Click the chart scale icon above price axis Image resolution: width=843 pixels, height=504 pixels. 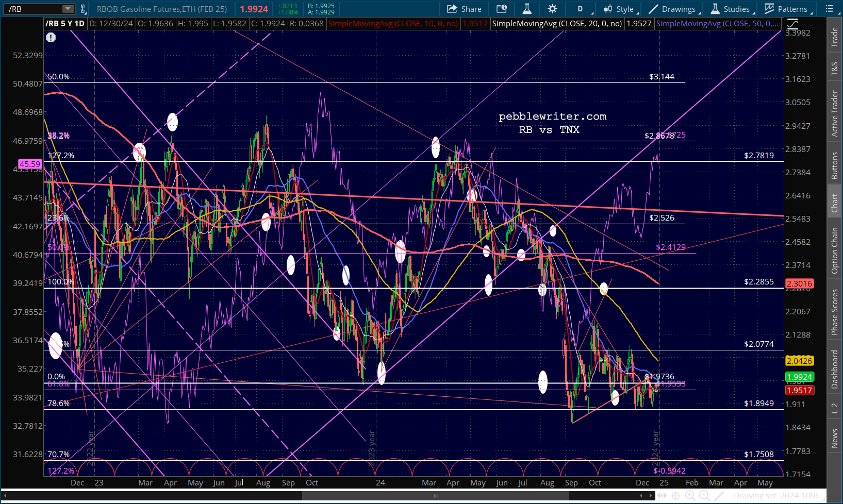click(x=792, y=23)
